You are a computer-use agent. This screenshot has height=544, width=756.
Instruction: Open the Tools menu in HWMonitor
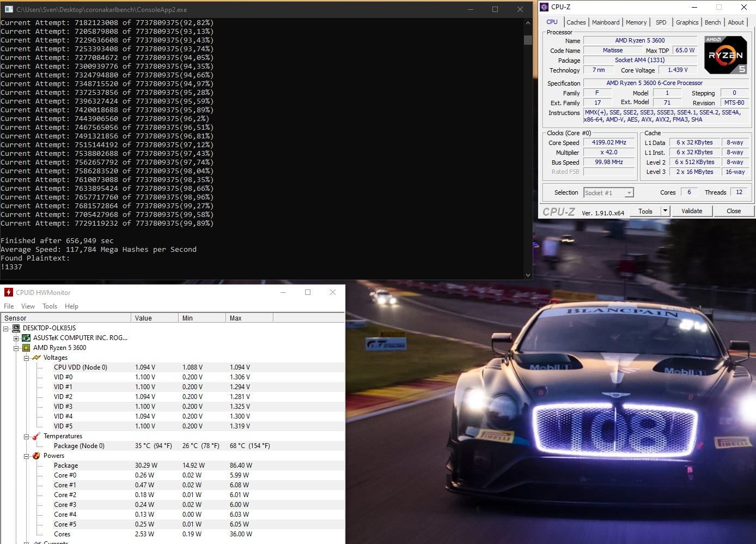(50, 306)
